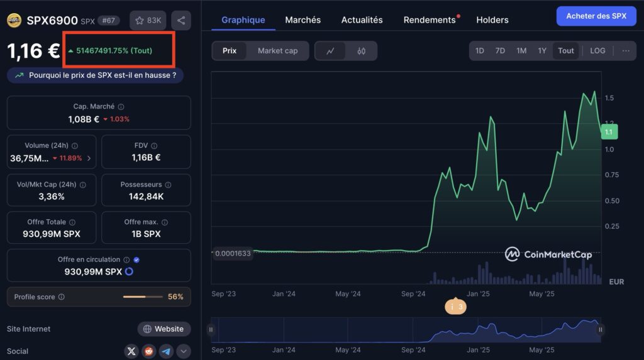This screenshot has width=644, height=360.
Task: Set chart range to Tout
Action: 565,51
